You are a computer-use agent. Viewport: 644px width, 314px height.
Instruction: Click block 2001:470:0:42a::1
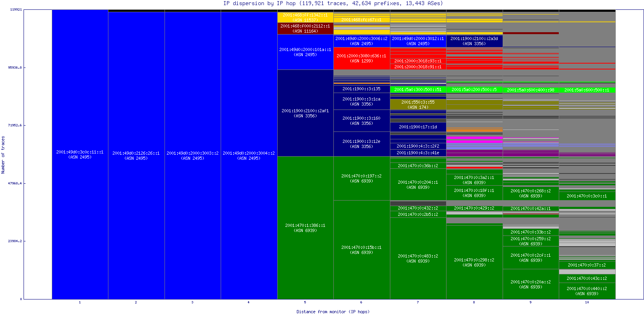[x=531, y=209]
